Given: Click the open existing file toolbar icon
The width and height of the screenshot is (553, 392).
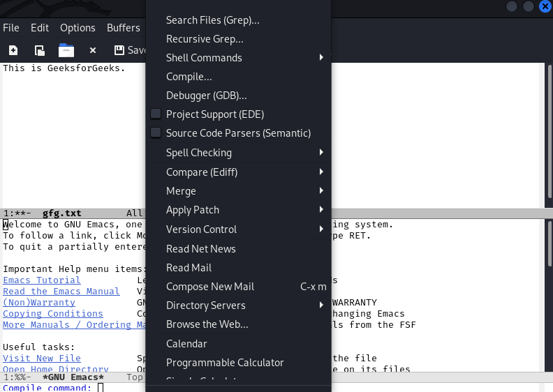Looking at the screenshot, I should point(40,50).
